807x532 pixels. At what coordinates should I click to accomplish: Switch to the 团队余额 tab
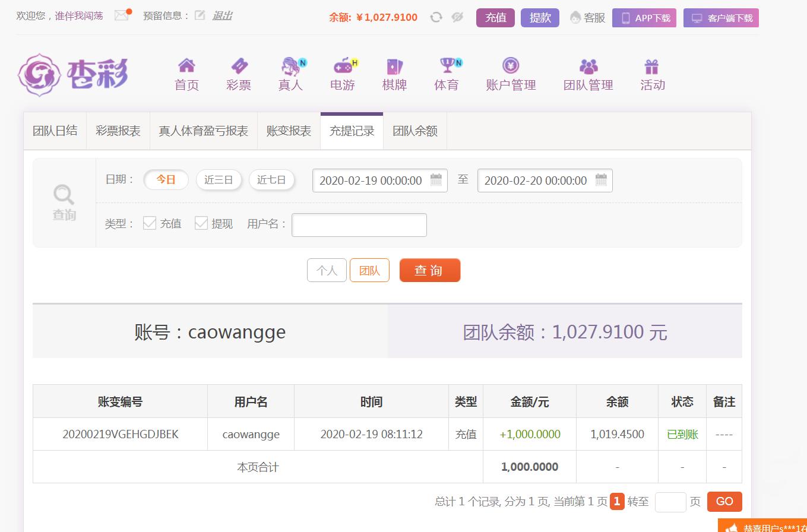click(415, 131)
